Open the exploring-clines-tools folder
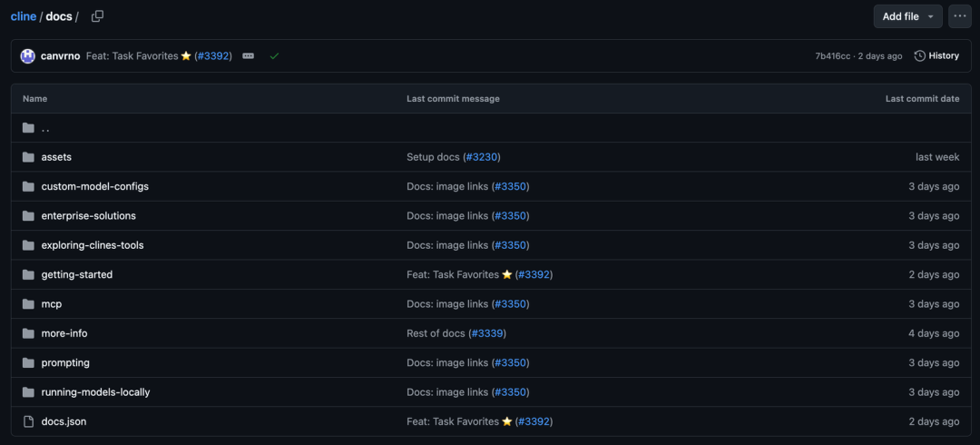Viewport: 980px width, 445px height. (93, 245)
